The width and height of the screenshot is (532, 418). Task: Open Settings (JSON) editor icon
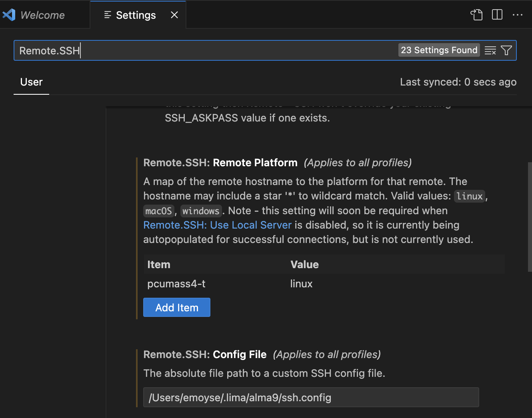coord(476,15)
